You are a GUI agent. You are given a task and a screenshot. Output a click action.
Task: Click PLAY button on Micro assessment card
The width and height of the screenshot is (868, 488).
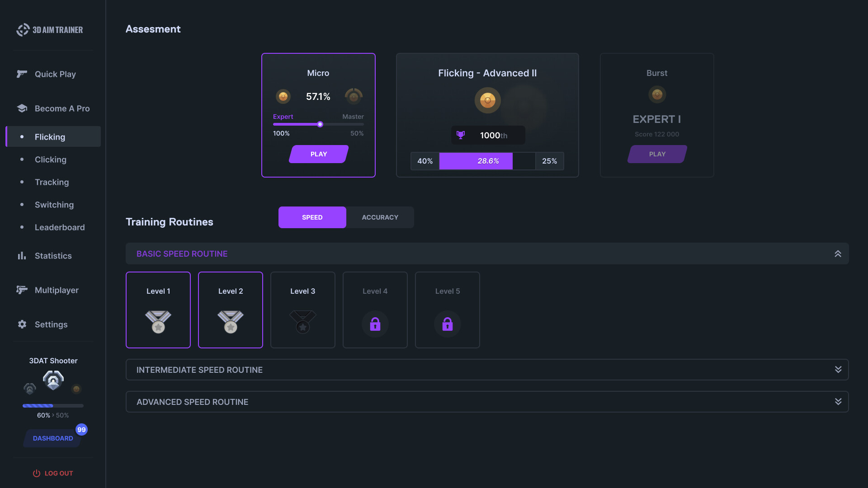tap(318, 154)
